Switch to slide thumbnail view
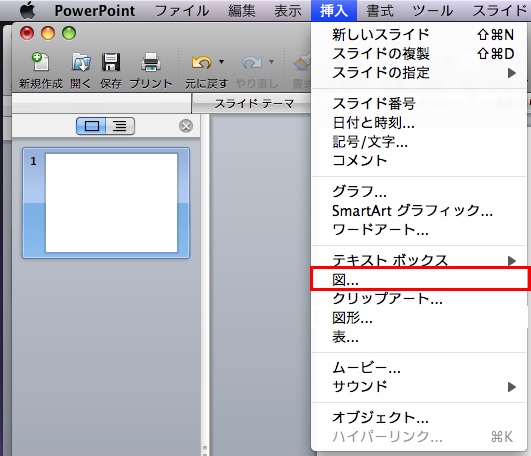The width and height of the screenshot is (531, 456). 91,126
